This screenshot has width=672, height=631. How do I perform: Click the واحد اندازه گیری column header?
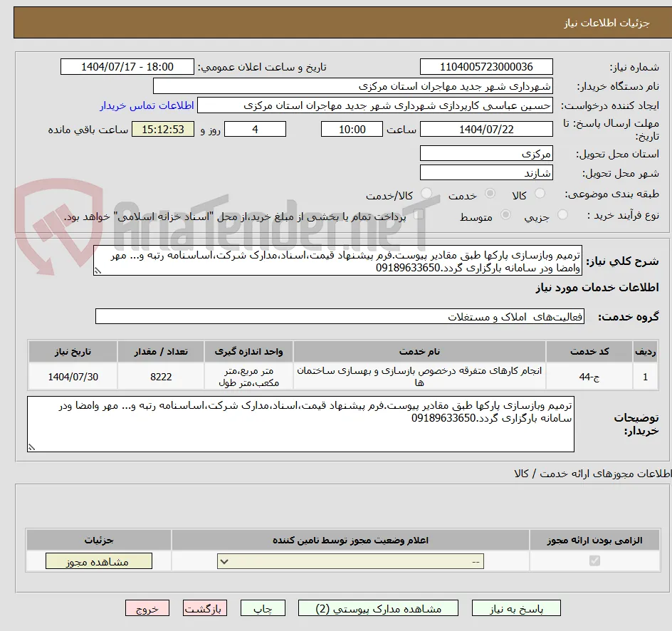pos(248,352)
